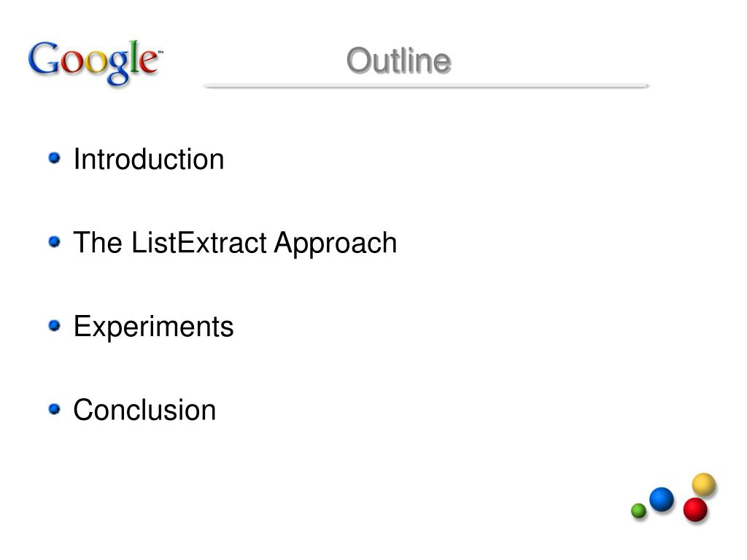Click the blue bullet beside Introduction

point(54,157)
